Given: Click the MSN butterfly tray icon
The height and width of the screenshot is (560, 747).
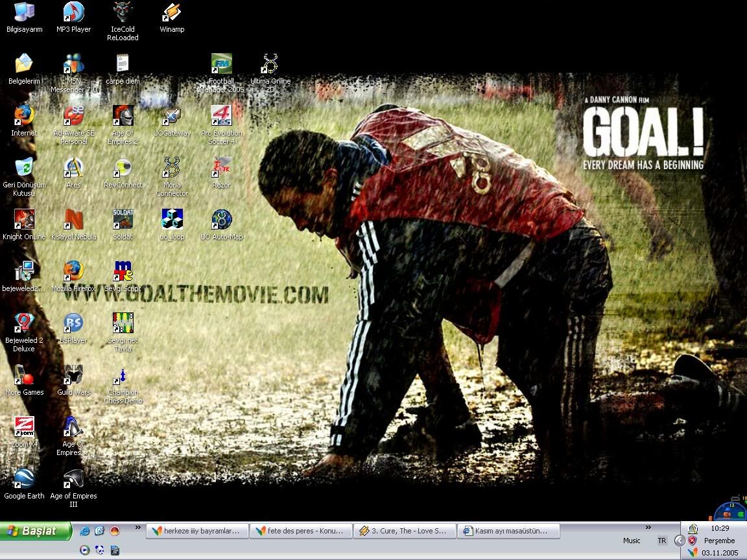Looking at the screenshot, I should tap(693, 552).
